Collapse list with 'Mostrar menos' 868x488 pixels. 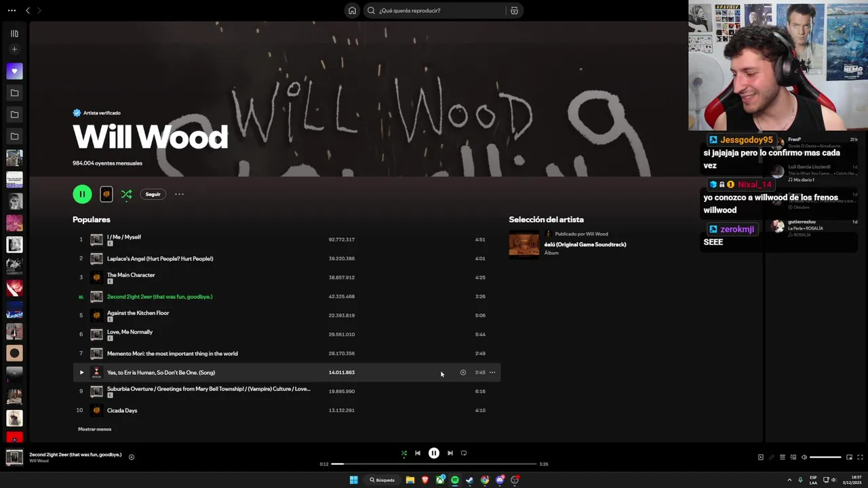(x=94, y=429)
